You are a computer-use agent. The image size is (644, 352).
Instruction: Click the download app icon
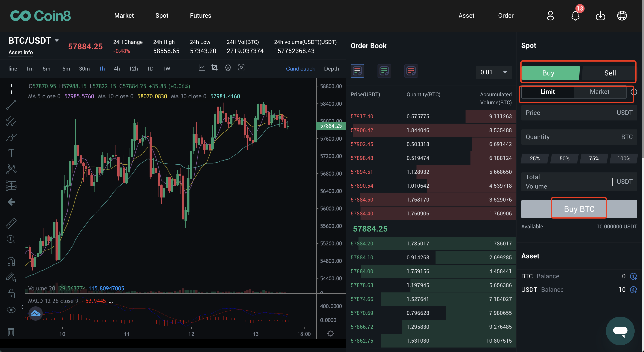600,16
